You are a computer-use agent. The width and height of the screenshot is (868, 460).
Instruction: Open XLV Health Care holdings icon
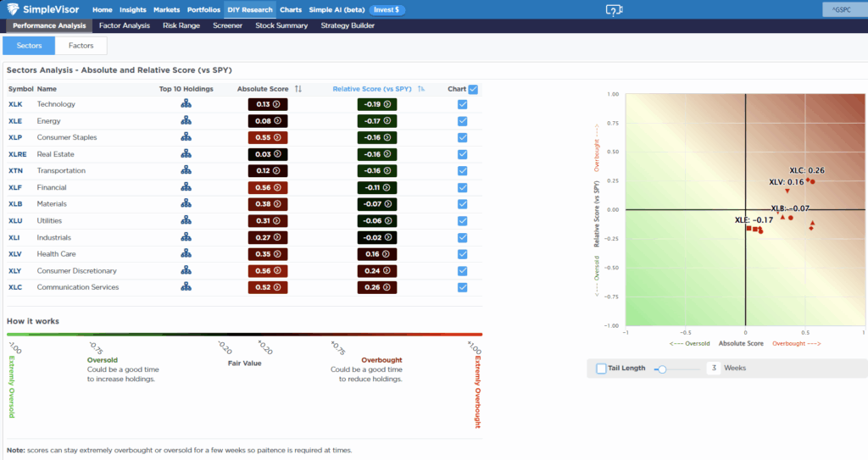(x=186, y=253)
